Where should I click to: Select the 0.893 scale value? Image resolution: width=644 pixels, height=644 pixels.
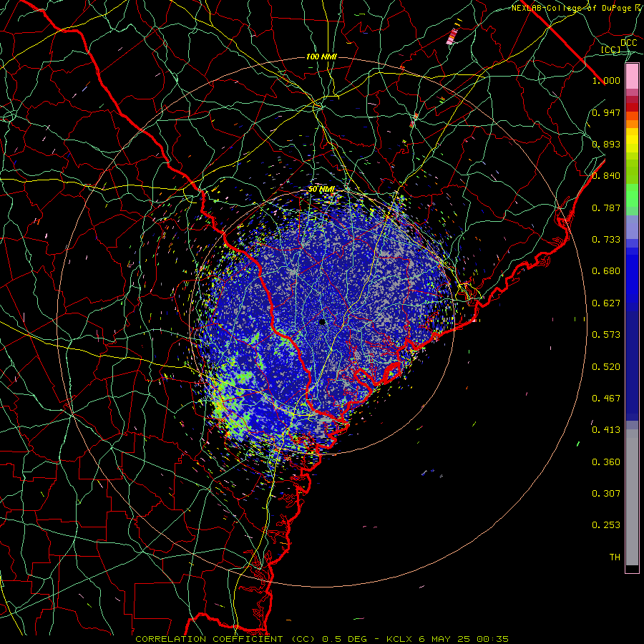606,144
